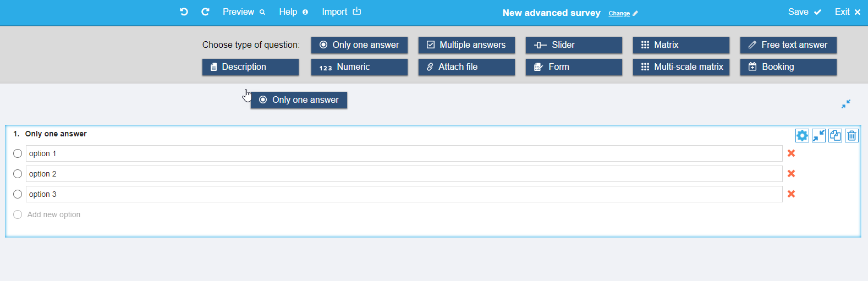The height and width of the screenshot is (281, 868).
Task: Remove option 1 with red X
Action: [791, 153]
